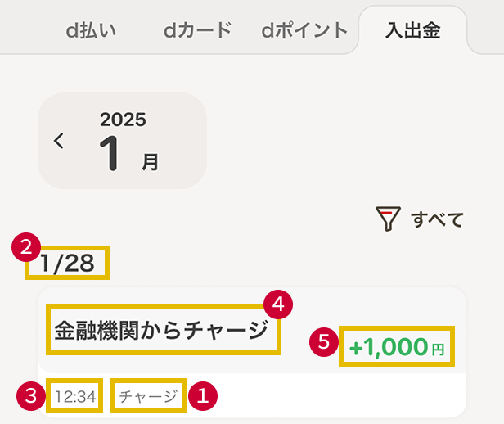Click the 入出金 tab

412,31
